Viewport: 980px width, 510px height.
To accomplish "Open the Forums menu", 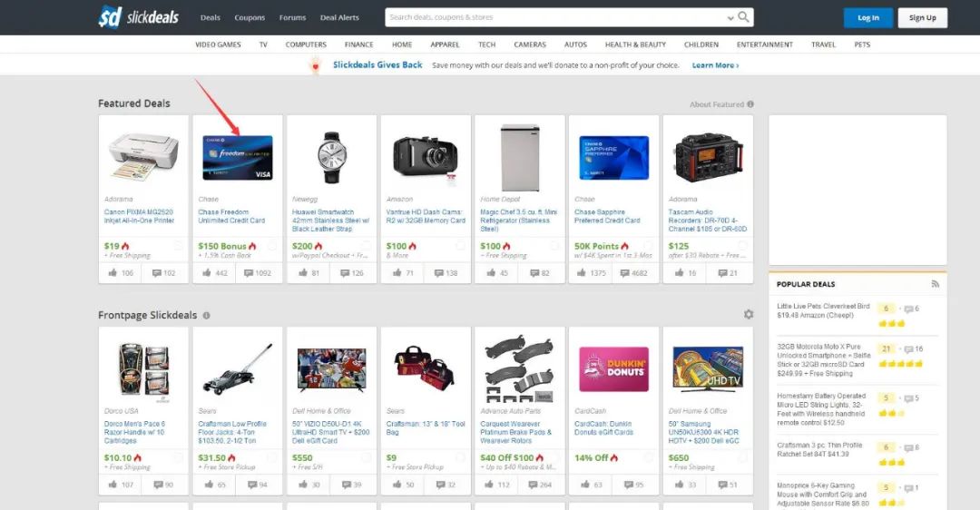I will [292, 17].
